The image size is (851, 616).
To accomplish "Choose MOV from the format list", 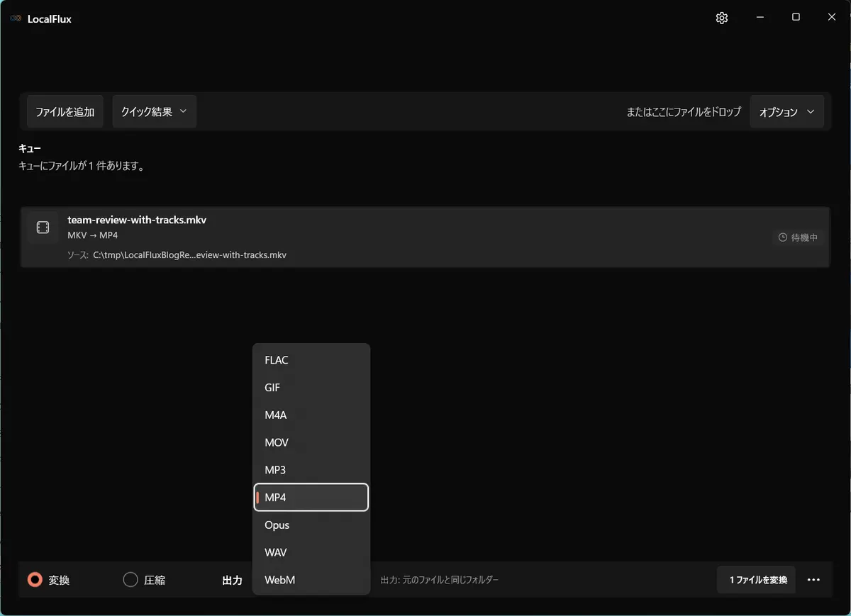I will pyautogui.click(x=311, y=442).
